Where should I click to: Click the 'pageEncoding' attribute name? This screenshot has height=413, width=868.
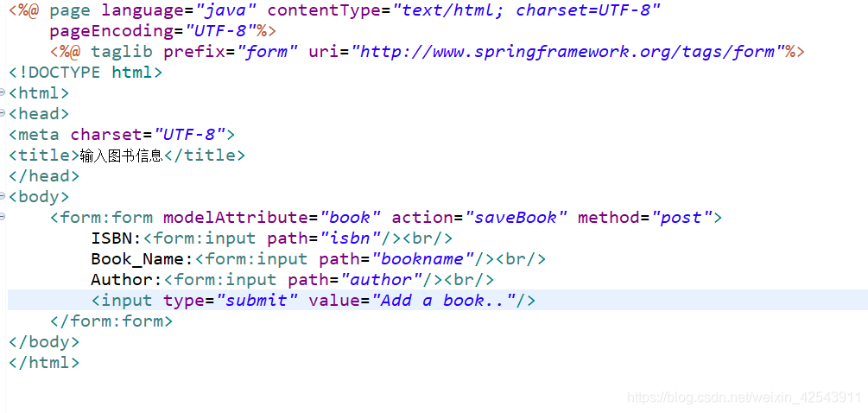111,31
